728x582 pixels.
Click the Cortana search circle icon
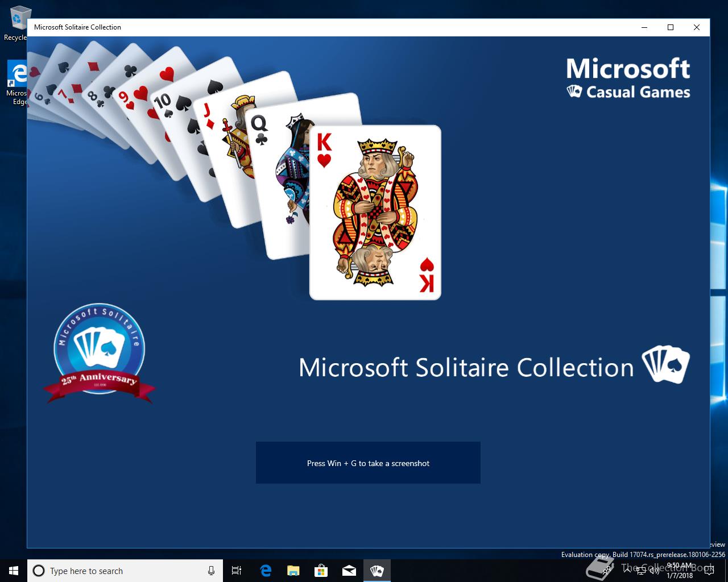[x=39, y=571]
